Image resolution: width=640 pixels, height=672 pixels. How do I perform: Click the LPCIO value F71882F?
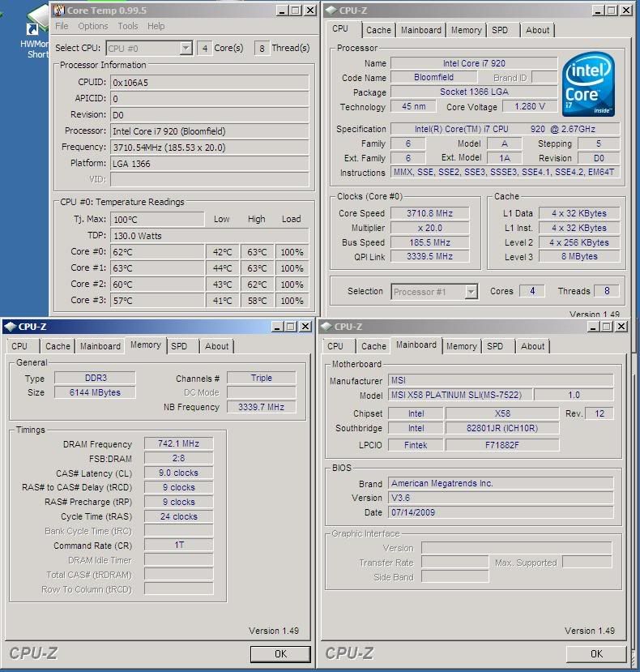click(502, 445)
